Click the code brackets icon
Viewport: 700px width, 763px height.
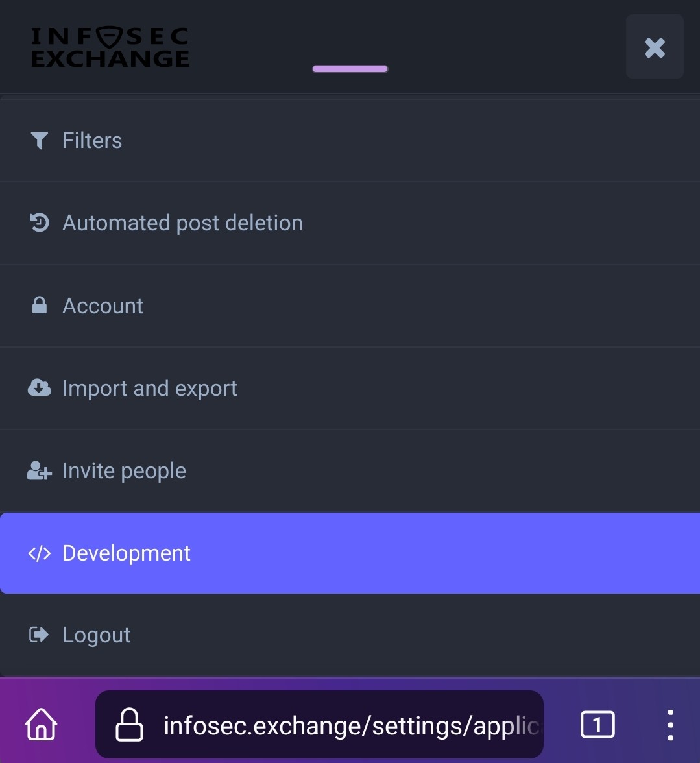coord(40,553)
